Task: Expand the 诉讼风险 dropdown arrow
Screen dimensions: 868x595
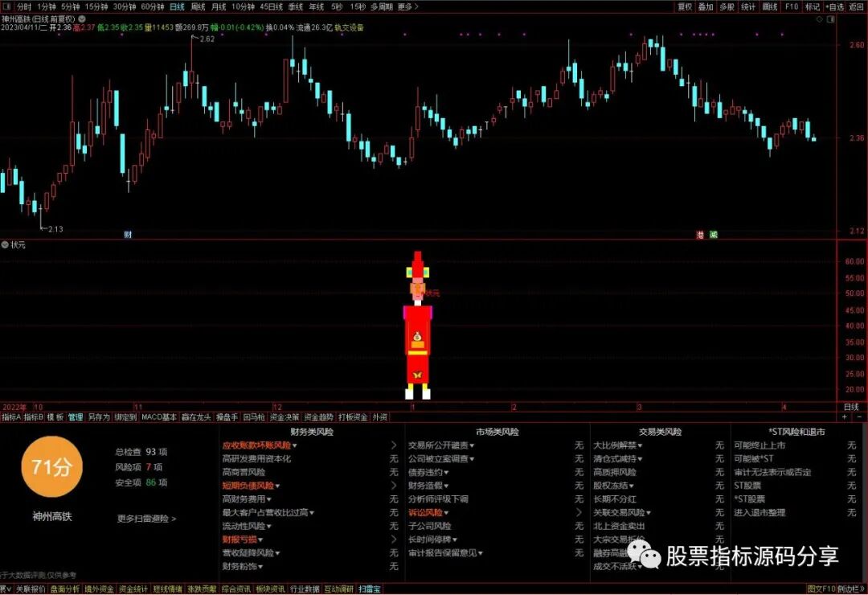Action: 446,514
